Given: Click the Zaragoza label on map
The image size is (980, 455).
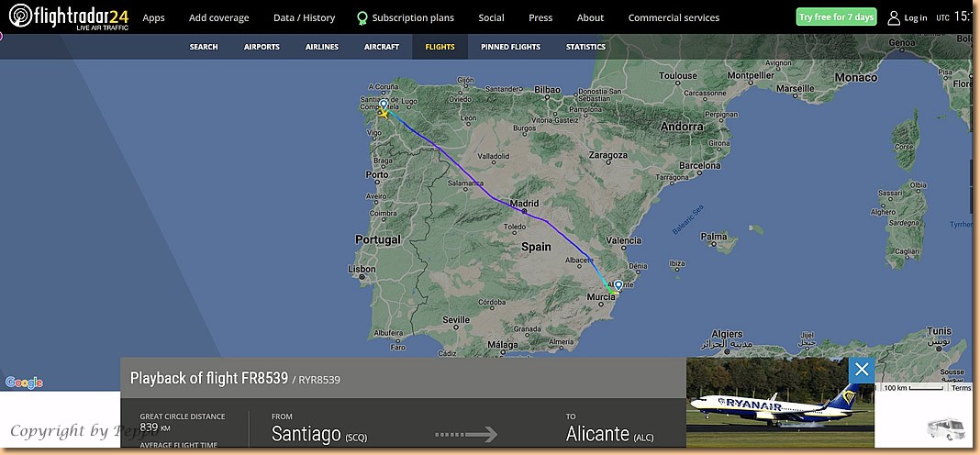Looking at the screenshot, I should tap(607, 154).
